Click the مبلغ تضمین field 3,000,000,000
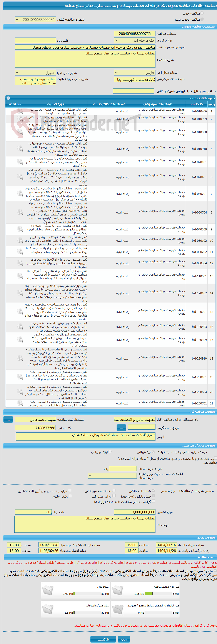The height and width of the screenshot is (644, 217). click(135, 512)
